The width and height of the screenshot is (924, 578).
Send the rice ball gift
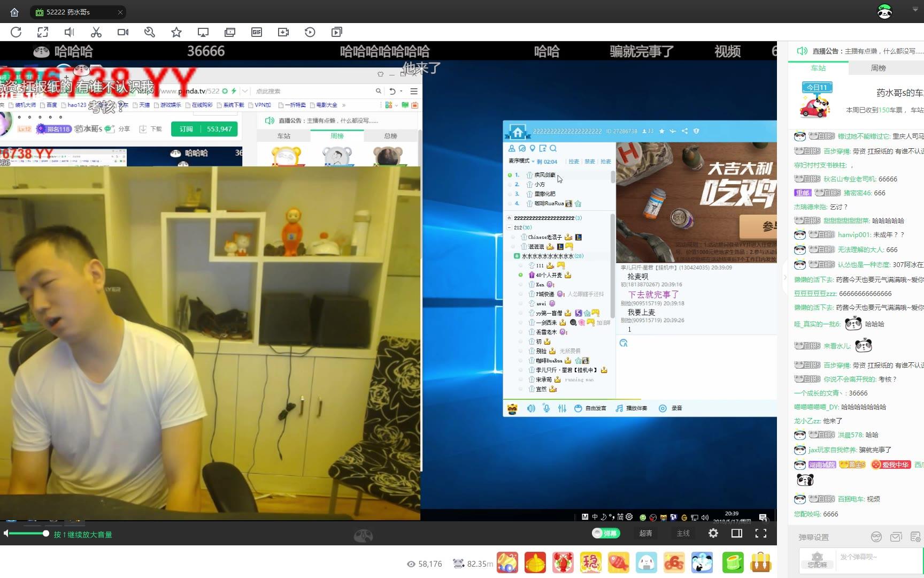(646, 562)
